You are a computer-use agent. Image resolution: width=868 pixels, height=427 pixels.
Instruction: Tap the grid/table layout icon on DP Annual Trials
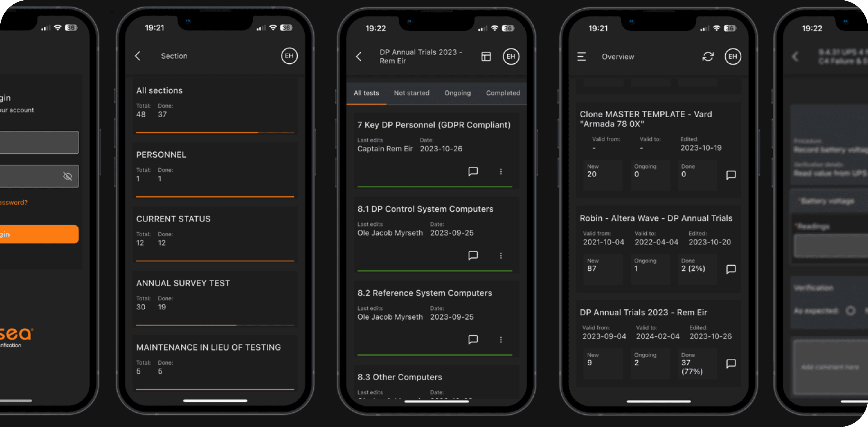(486, 56)
